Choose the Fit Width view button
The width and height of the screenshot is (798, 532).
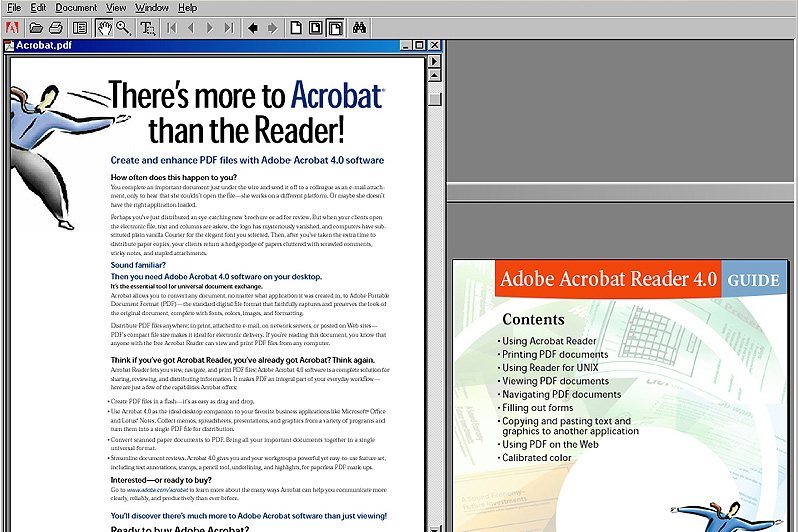point(335,27)
